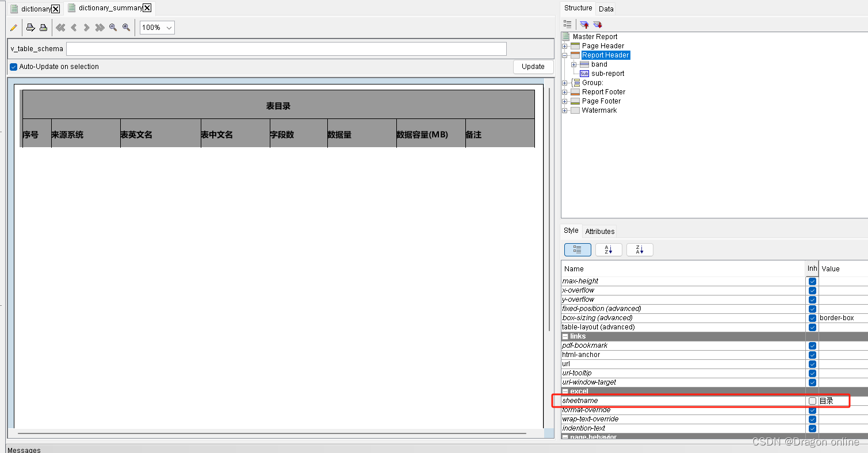Screen dimensions: 868x453
Task: Expand the Watermark tree node
Action: pyautogui.click(x=565, y=110)
